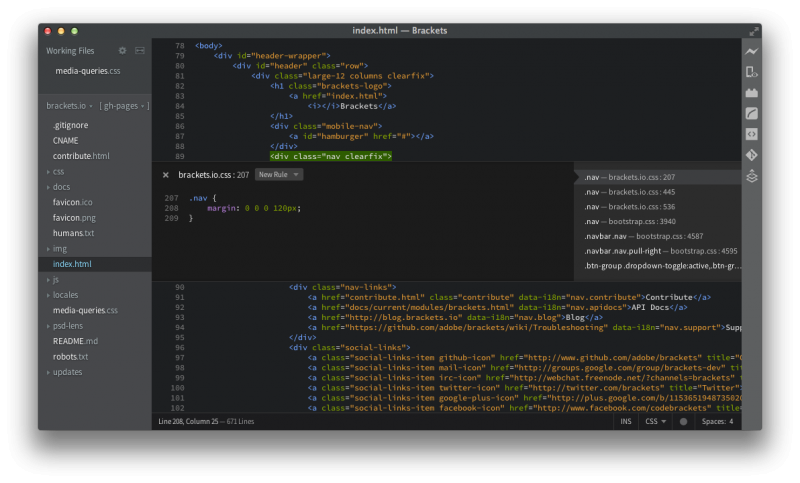Open CNAME file in file tree
Viewport: 800px width, 483px height.
pyautogui.click(x=65, y=140)
